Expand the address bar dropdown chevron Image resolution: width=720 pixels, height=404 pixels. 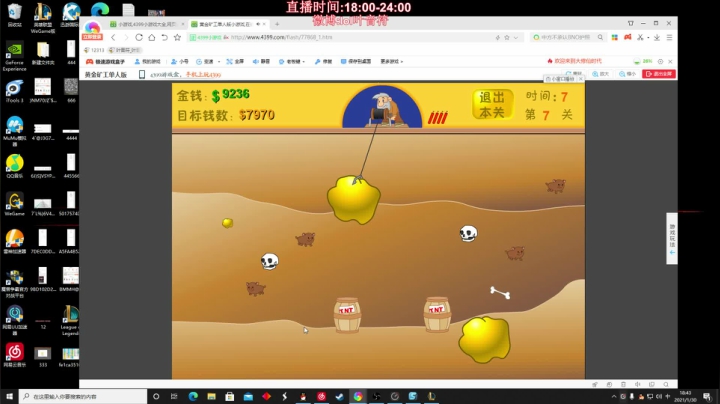516,38
